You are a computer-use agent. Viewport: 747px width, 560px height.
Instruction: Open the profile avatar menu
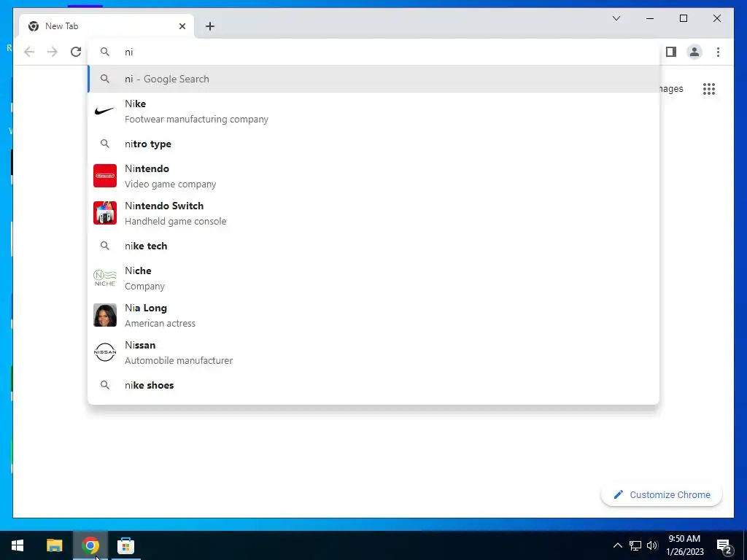(694, 52)
